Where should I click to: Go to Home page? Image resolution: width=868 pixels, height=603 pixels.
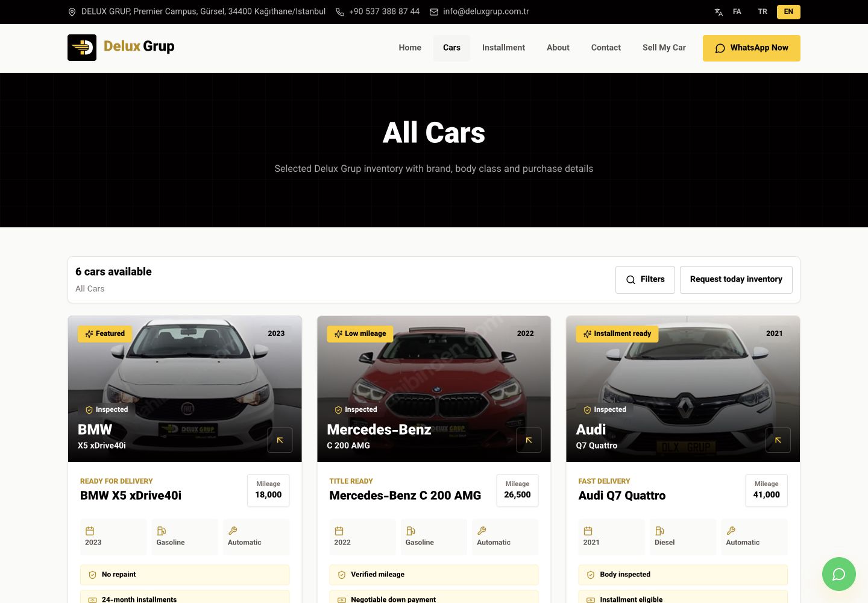pos(410,48)
